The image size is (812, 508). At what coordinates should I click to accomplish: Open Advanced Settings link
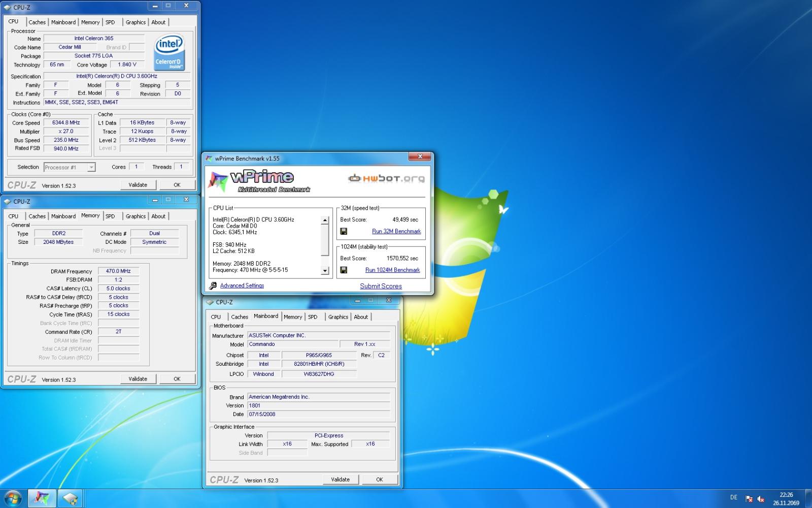click(242, 285)
